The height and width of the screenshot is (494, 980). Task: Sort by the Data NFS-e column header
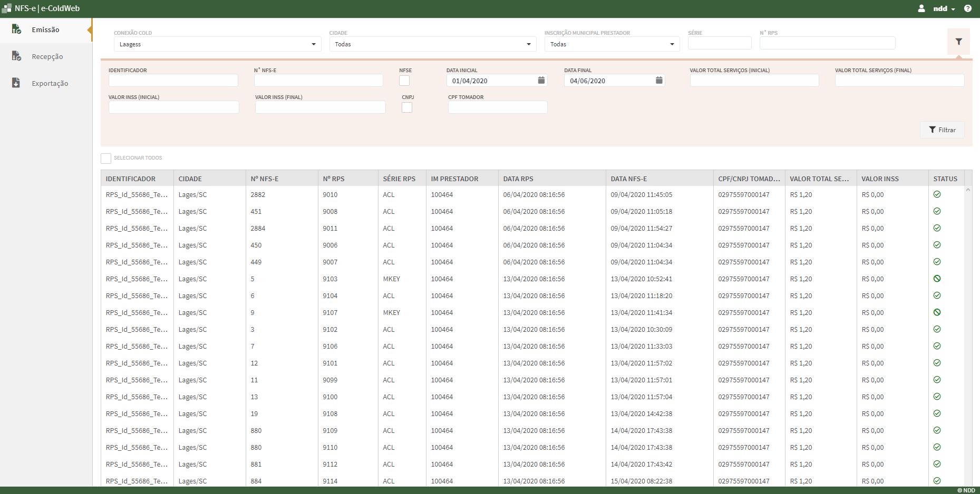pyautogui.click(x=628, y=179)
